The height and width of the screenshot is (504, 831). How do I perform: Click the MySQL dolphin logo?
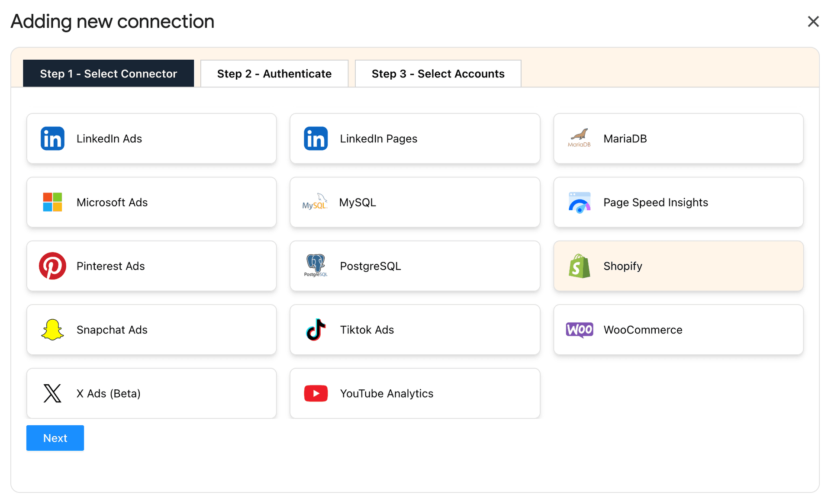[315, 202]
